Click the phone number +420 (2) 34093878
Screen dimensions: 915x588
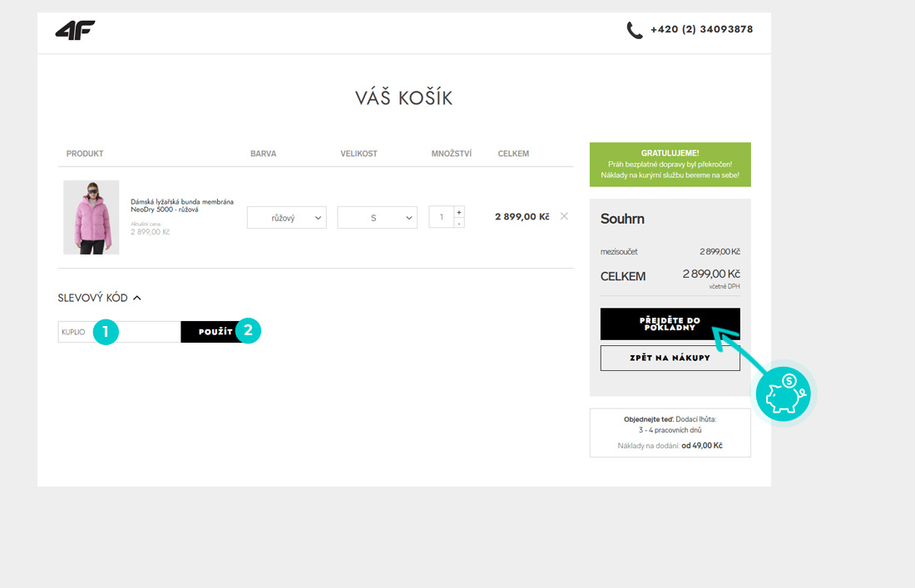701,29
